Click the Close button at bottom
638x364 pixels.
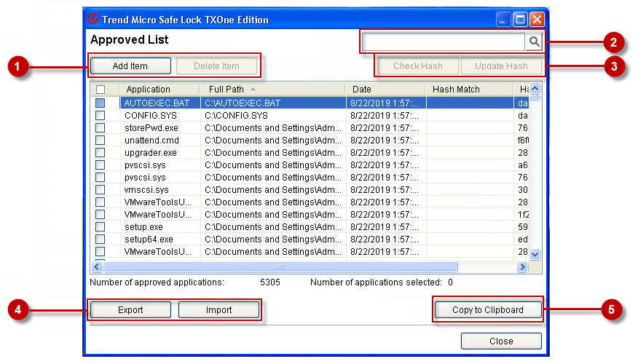coord(500,341)
